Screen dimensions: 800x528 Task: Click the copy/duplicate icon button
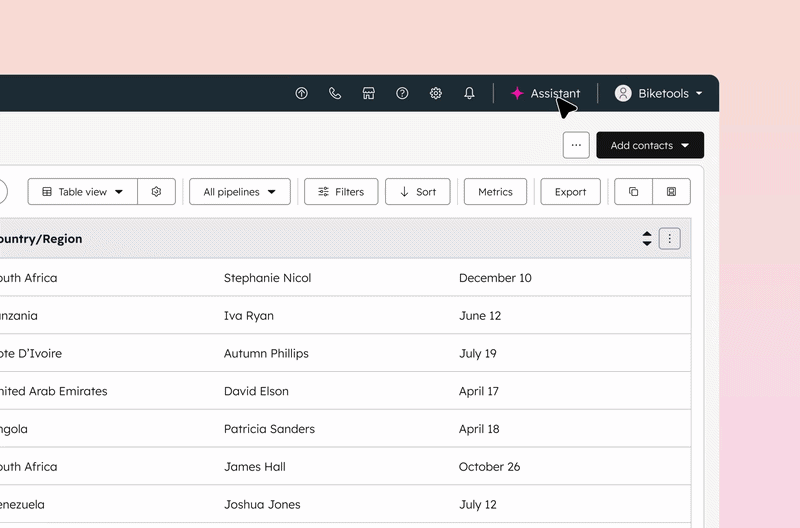point(633,192)
